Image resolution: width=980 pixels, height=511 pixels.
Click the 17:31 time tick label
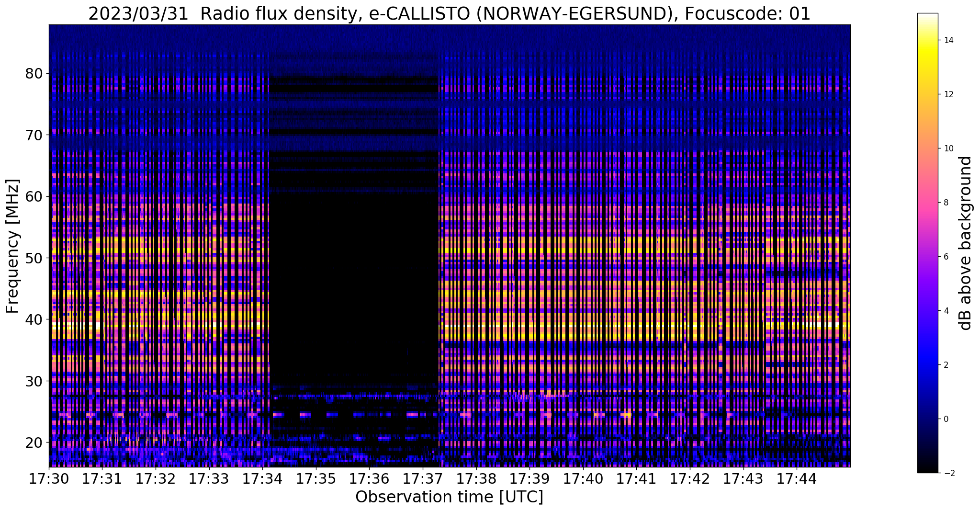click(x=102, y=478)
